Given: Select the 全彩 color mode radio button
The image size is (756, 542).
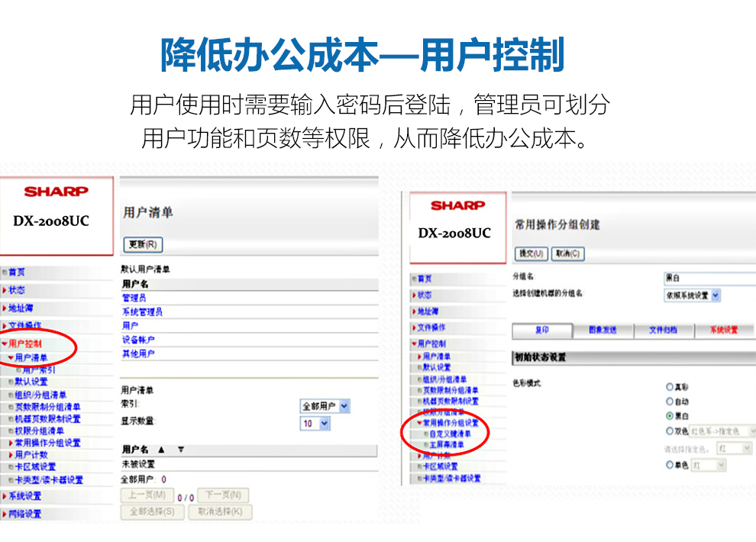Looking at the screenshot, I should [x=670, y=387].
